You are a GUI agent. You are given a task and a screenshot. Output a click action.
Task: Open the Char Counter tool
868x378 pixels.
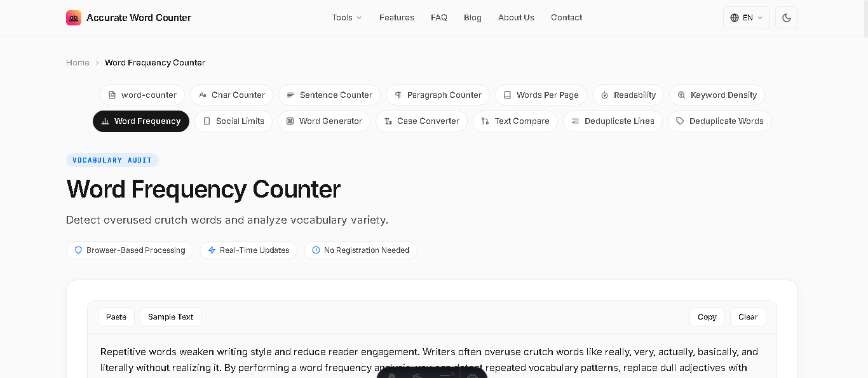(231, 95)
